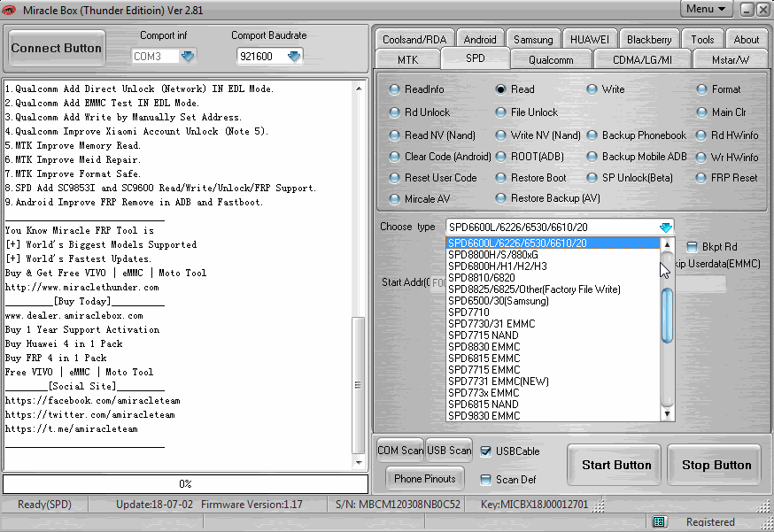Enable the Bkpt Rd checkbox
774x532 pixels.
pyautogui.click(x=692, y=247)
